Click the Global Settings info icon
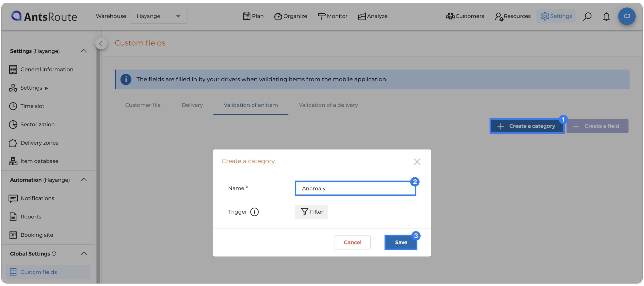644x286 pixels. [x=54, y=254]
